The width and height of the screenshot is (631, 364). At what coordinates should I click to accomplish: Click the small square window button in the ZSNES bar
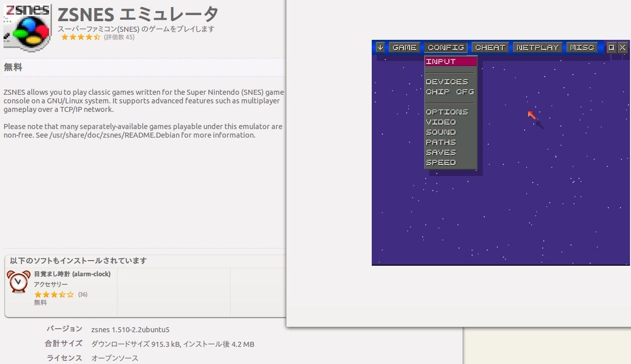click(611, 47)
